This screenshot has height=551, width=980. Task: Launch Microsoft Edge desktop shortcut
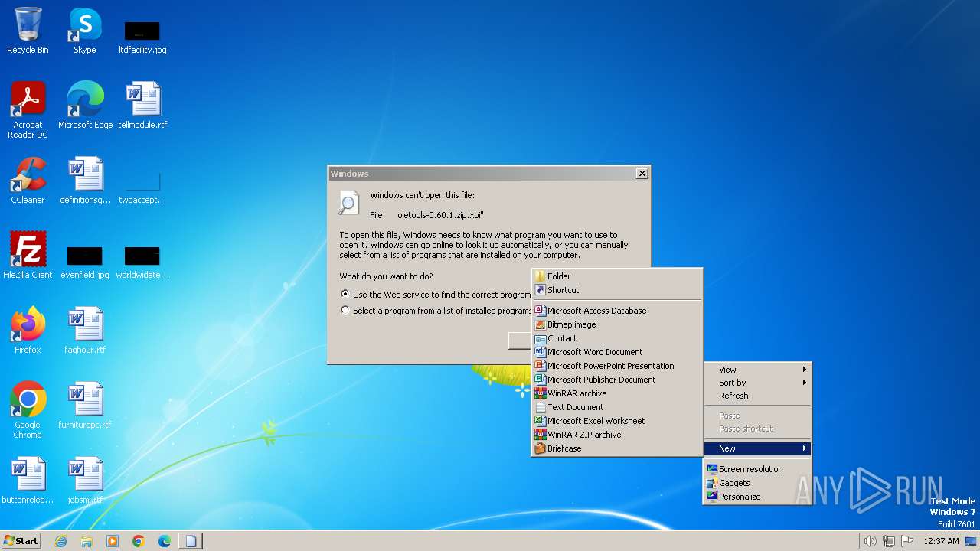(x=85, y=105)
